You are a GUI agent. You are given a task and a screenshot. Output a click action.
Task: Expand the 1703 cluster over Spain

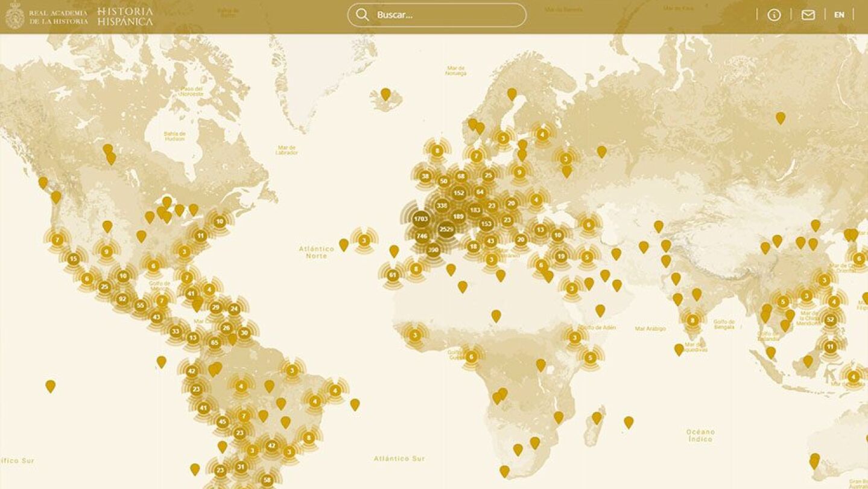(421, 219)
